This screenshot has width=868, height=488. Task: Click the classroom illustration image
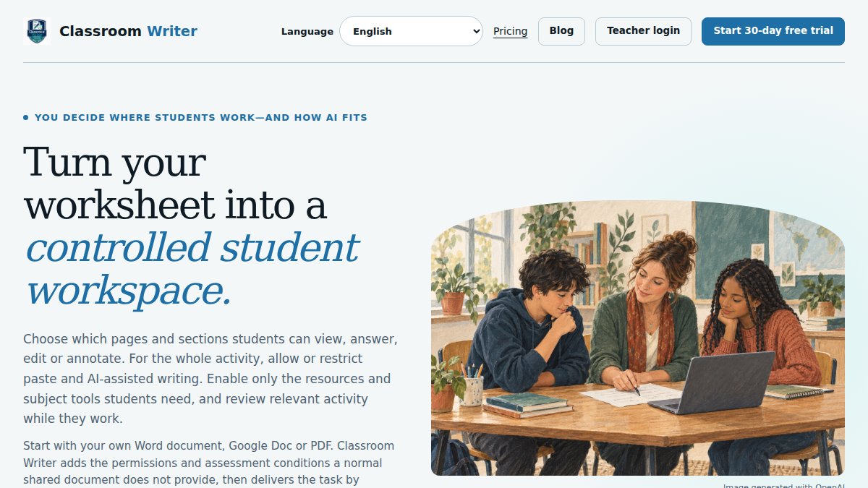(638, 338)
